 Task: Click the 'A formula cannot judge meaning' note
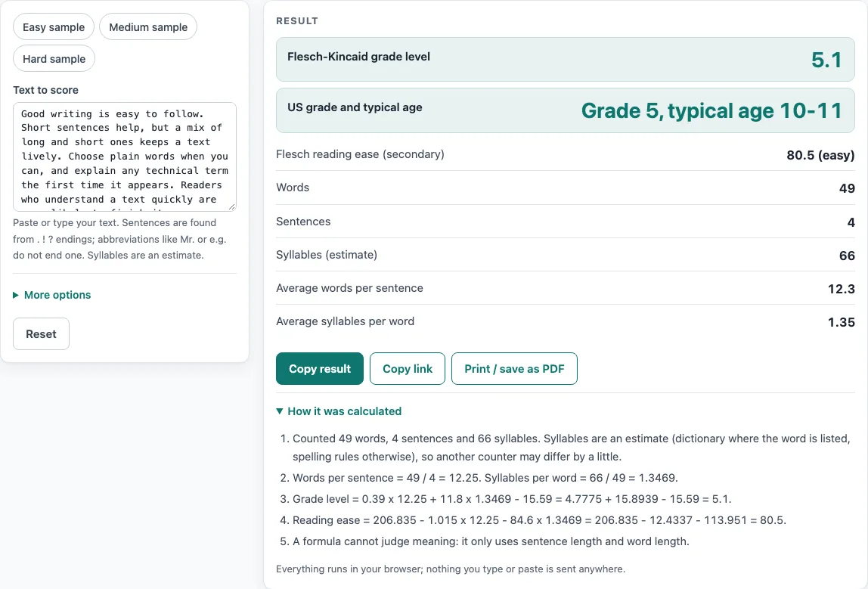click(x=491, y=541)
